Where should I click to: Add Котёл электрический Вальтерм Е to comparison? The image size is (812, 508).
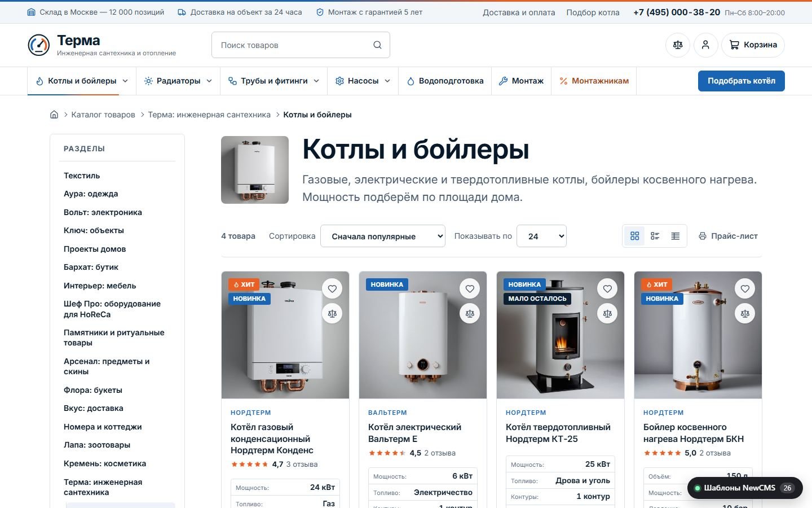470,314
